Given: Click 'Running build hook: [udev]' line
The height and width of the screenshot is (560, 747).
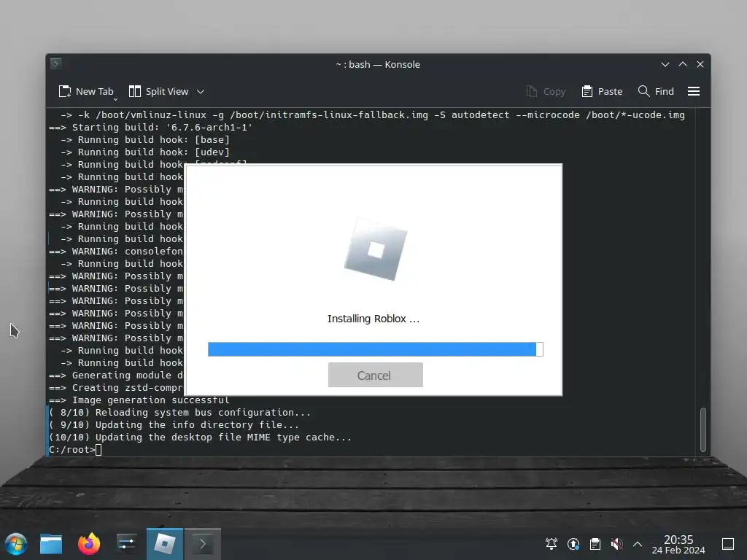Looking at the screenshot, I should (145, 152).
